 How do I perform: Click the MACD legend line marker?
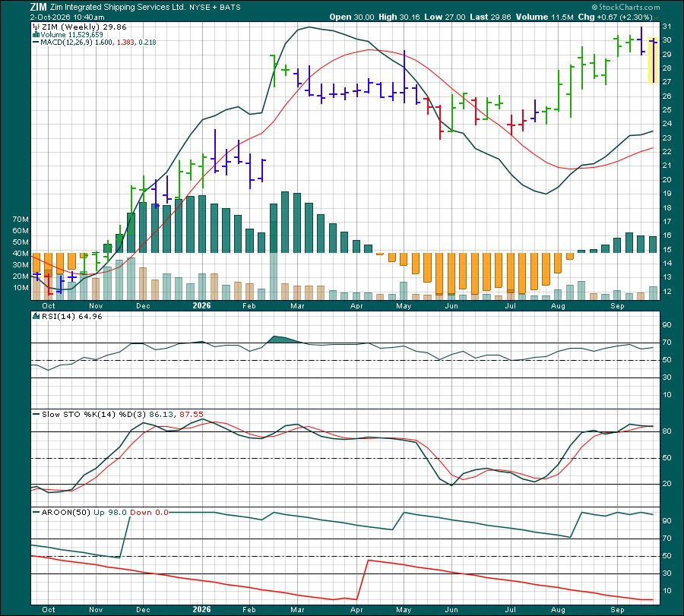36,43
